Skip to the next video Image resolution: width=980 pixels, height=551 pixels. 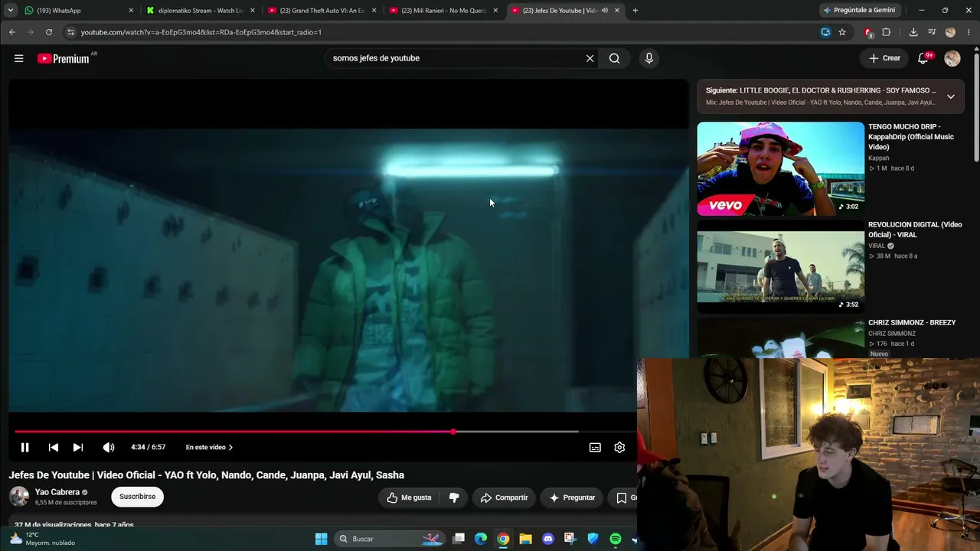tap(77, 447)
